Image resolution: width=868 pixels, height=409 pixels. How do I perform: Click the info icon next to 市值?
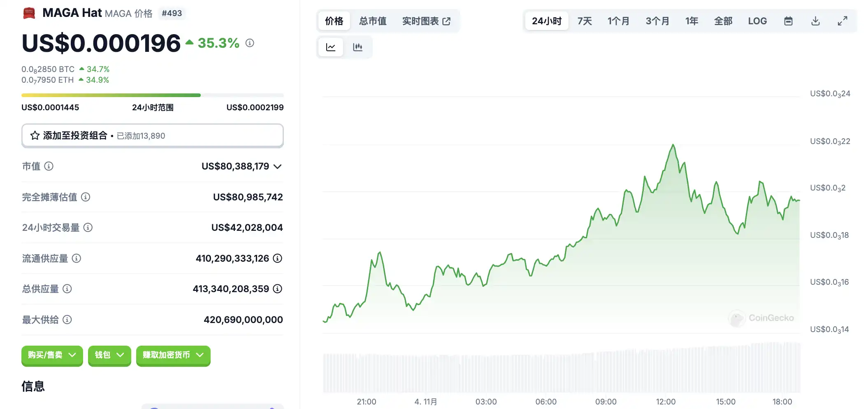coord(49,166)
